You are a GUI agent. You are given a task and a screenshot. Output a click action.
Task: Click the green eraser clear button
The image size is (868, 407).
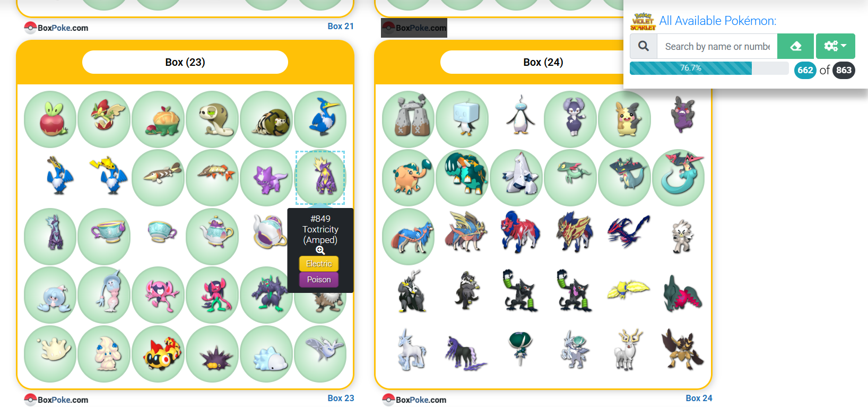pos(795,46)
